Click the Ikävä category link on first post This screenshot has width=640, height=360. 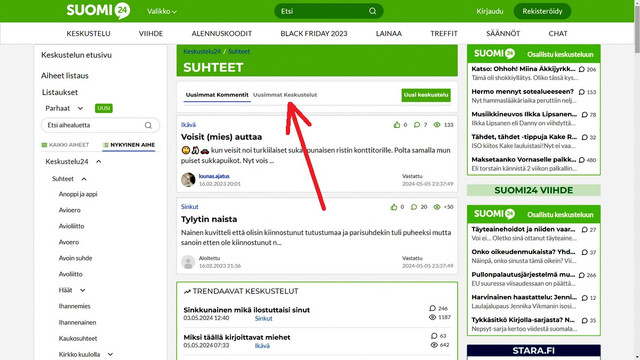[x=188, y=125]
